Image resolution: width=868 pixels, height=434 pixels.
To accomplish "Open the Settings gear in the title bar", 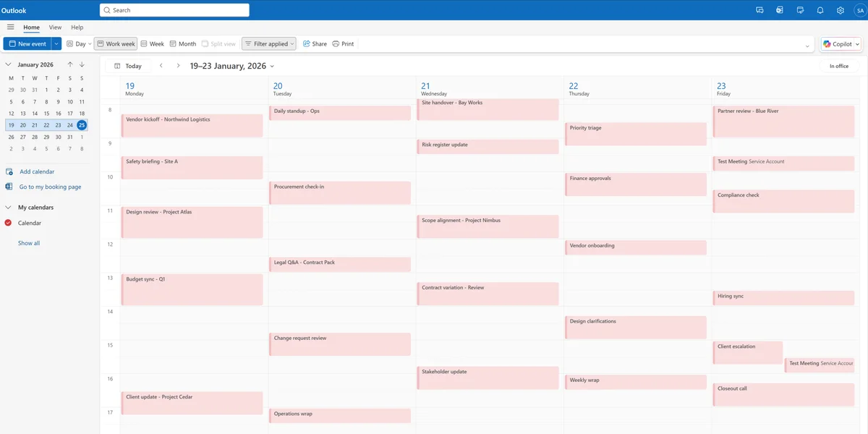I will click(839, 9).
